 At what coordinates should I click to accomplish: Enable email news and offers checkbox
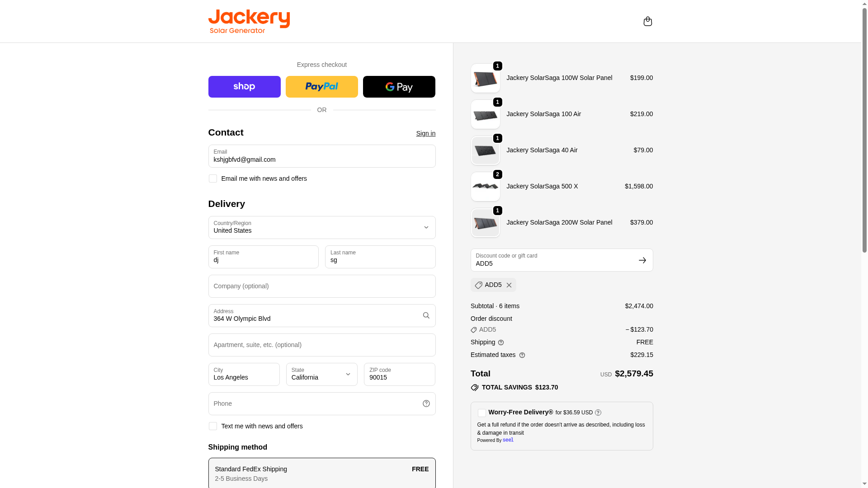213,178
